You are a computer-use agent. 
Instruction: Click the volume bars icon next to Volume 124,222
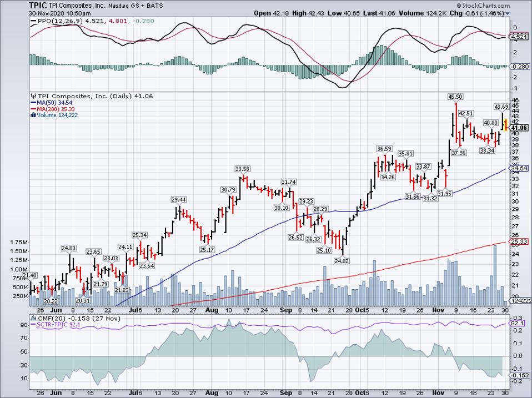tap(33, 115)
